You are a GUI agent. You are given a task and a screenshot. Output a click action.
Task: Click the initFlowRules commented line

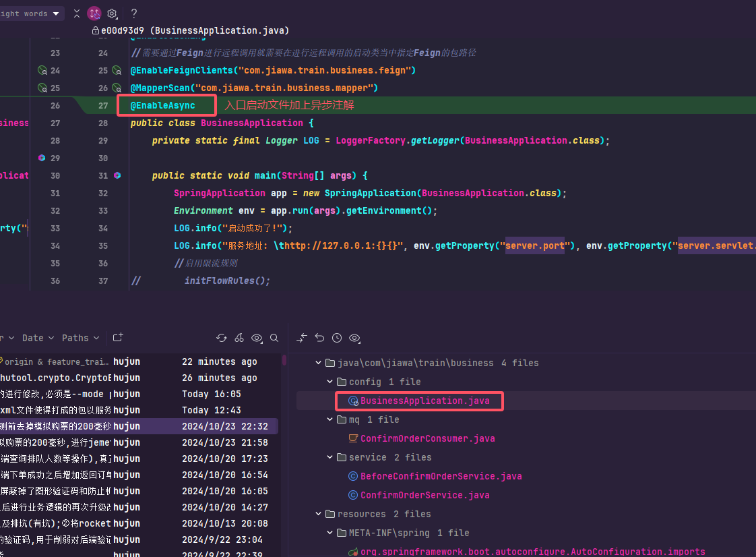click(227, 281)
